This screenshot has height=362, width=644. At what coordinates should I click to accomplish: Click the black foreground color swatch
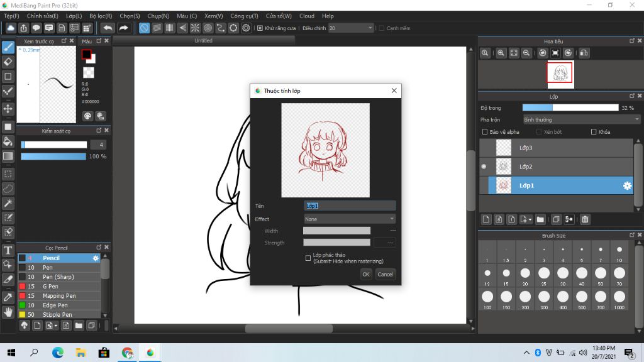point(86,54)
